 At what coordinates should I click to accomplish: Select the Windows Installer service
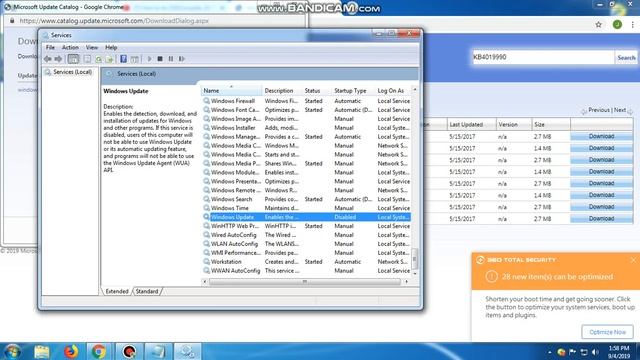[x=306, y=128]
